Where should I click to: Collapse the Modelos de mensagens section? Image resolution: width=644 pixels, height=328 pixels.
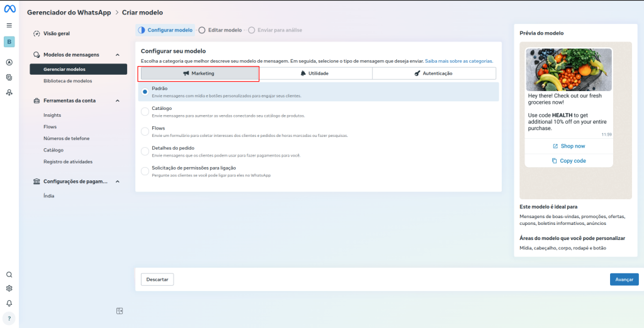click(x=118, y=55)
